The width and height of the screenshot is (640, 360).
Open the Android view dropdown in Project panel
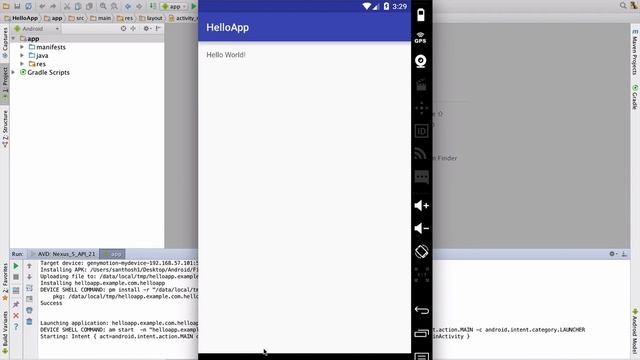37,29
